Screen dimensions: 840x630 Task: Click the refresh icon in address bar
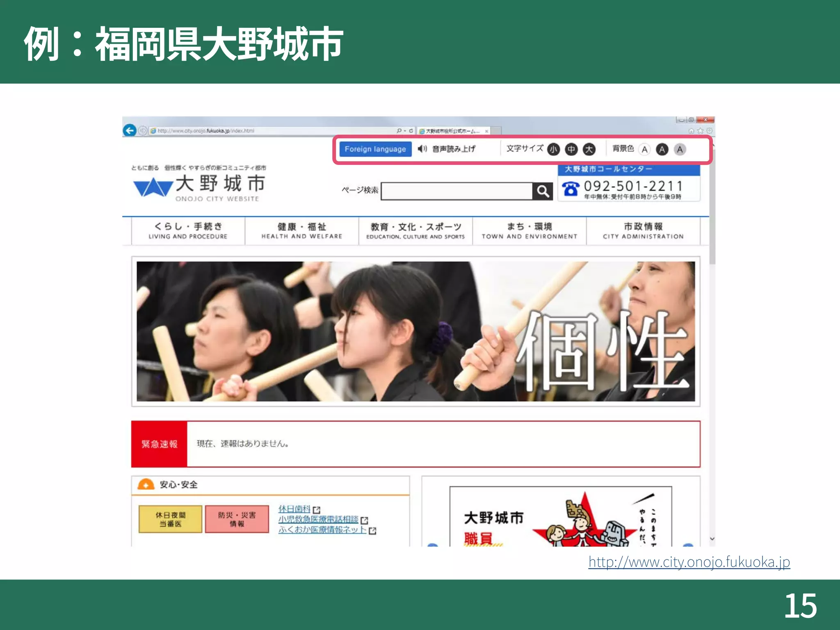pyautogui.click(x=411, y=131)
